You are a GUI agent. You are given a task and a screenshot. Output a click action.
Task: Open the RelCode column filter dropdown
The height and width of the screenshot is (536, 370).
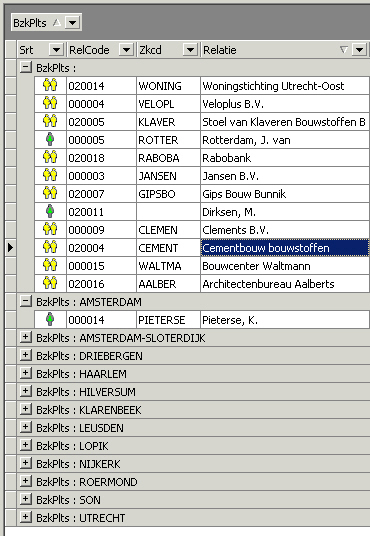coord(126,50)
